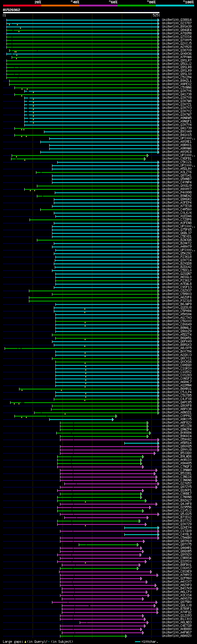Select the UniRef100_A3LZT6 label
This screenshot has height=644, width=197.
point(177,172)
